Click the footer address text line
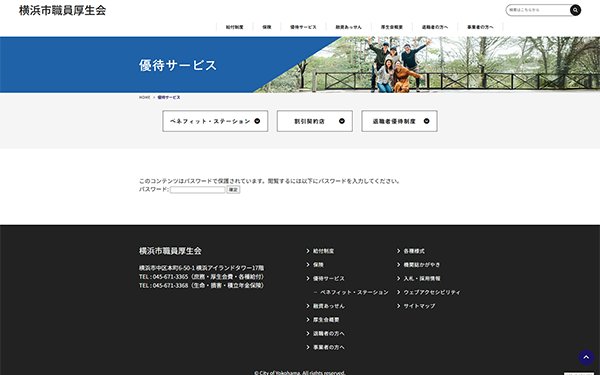 pos(202,268)
